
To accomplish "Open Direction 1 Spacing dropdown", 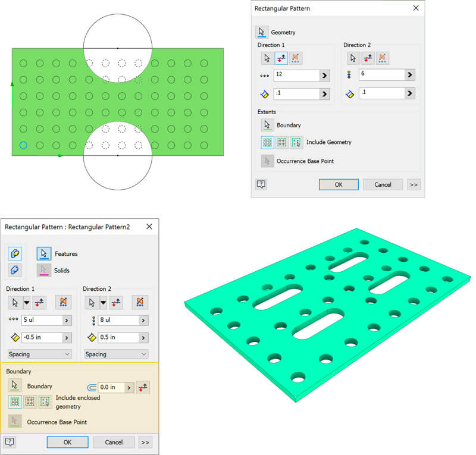I will (x=39, y=354).
